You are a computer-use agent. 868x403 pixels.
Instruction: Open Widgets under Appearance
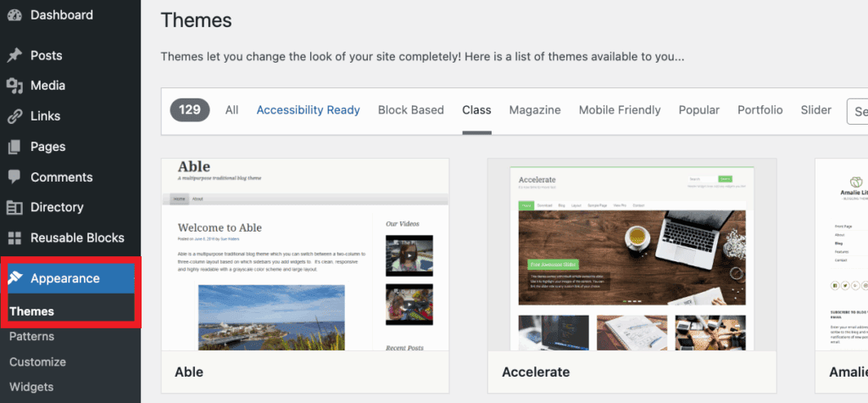[31, 387]
